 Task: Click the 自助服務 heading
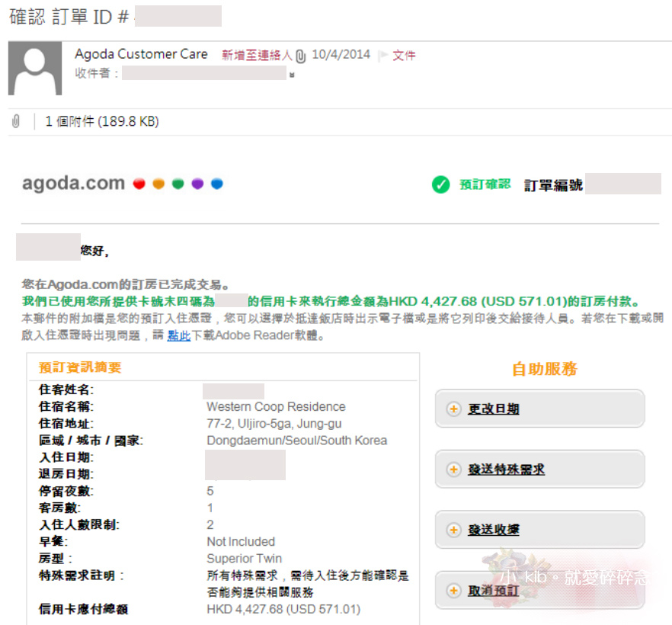click(545, 369)
